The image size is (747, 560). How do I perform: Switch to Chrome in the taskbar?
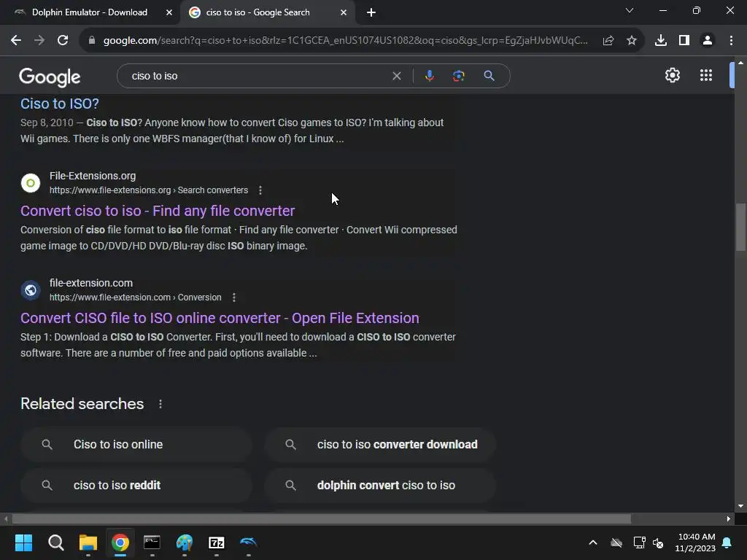(x=120, y=542)
